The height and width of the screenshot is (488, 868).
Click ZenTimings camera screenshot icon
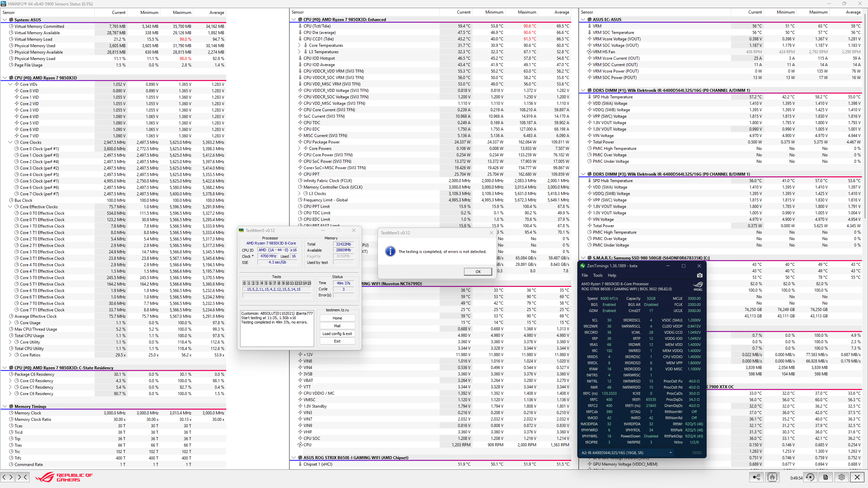click(699, 275)
